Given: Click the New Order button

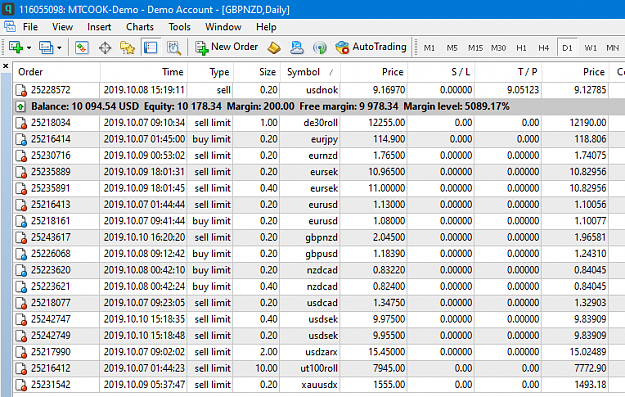Looking at the screenshot, I should 226,47.
